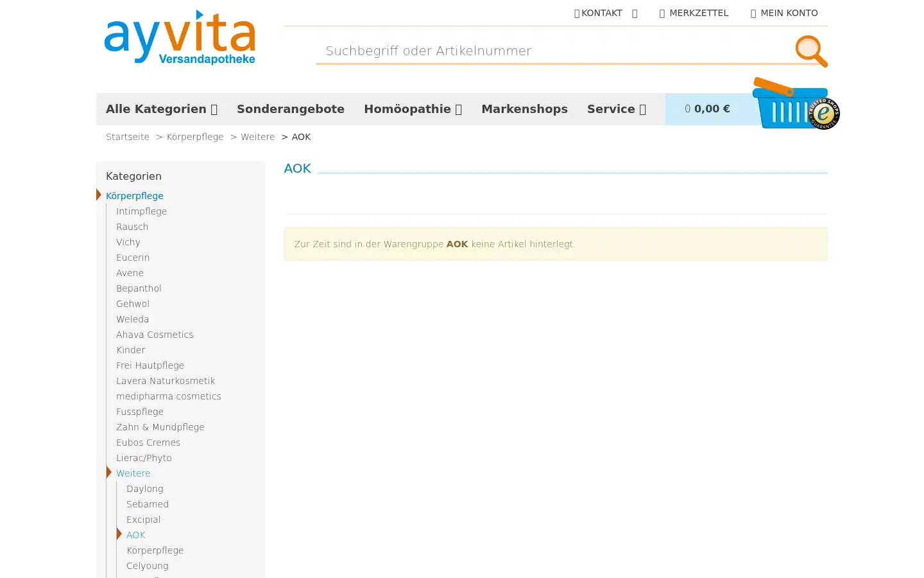Image resolution: width=924 pixels, height=578 pixels.
Task: Select the AOK sidebar subcategory
Action: pyautogui.click(x=136, y=535)
